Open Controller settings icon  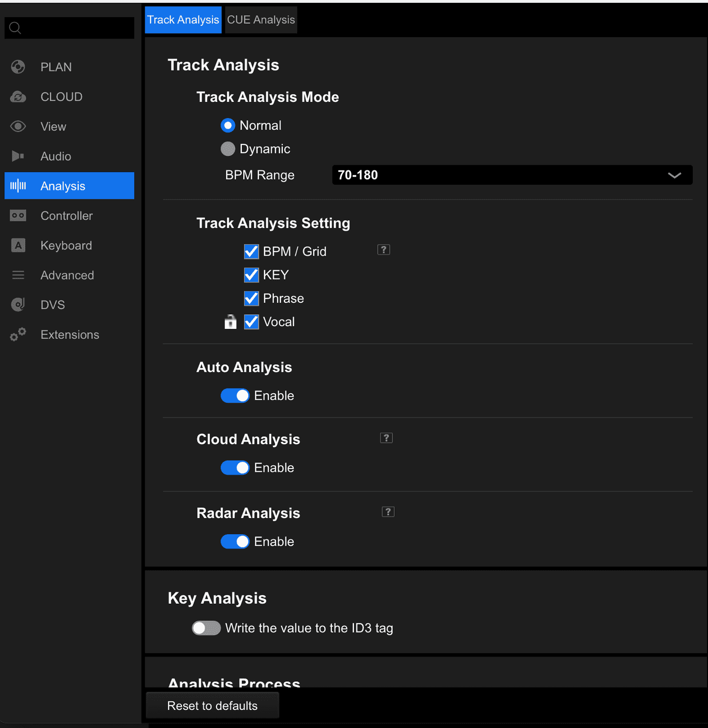click(x=18, y=216)
